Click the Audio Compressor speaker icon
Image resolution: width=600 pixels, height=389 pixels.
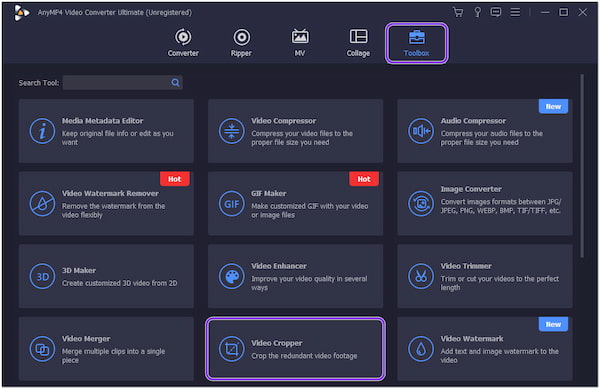click(421, 131)
